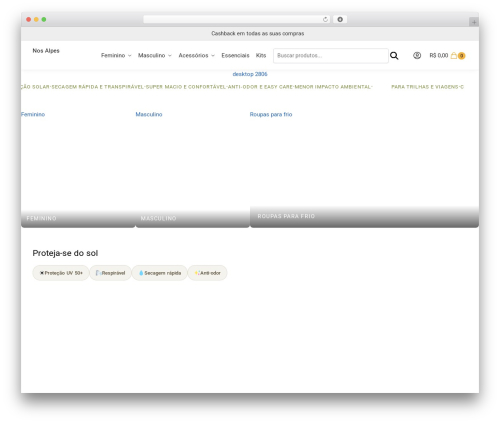Screen dimensions: 500x423
Task: Expand the Masculino menu chevron
Action: point(170,56)
